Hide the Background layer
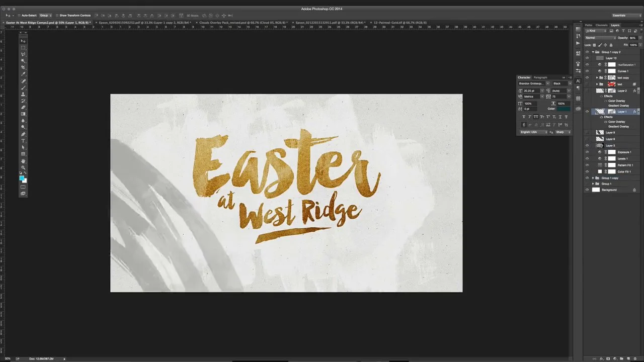 (587, 190)
